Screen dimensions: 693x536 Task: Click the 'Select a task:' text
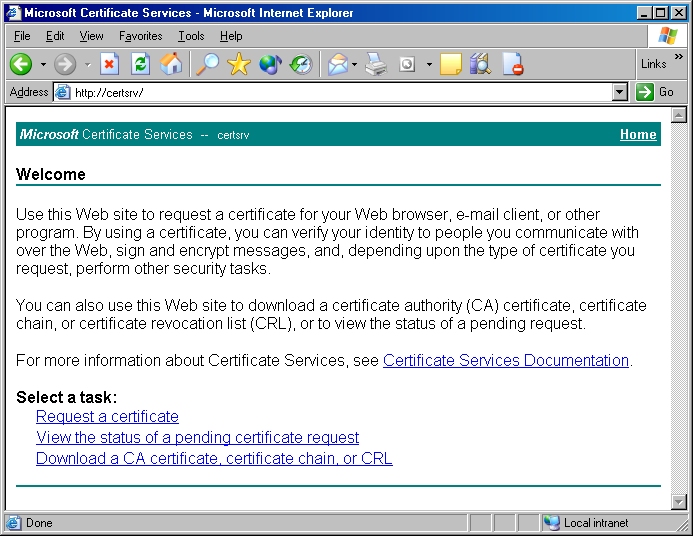click(x=67, y=397)
